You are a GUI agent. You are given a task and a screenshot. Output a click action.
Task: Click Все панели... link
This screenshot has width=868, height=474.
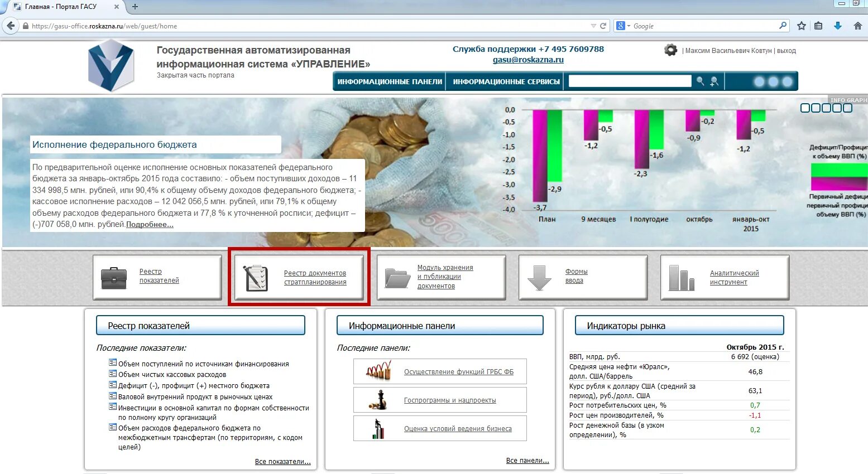tap(527, 461)
